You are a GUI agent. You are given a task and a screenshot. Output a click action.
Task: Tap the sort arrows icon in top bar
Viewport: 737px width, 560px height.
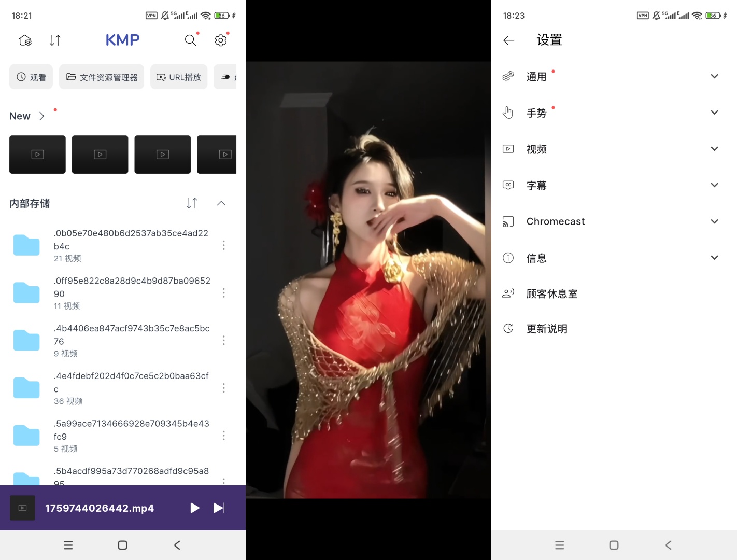[x=55, y=40]
